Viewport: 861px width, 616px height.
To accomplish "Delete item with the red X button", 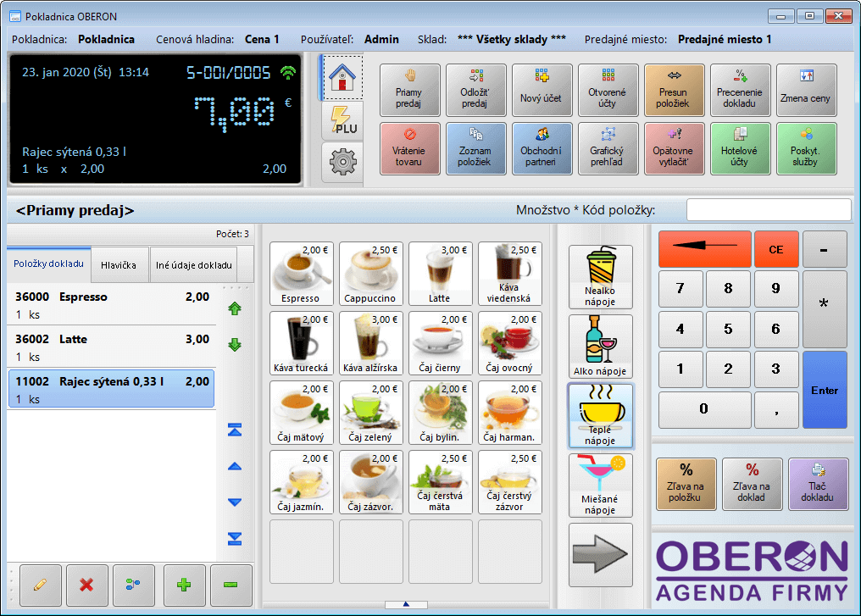I will point(86,585).
